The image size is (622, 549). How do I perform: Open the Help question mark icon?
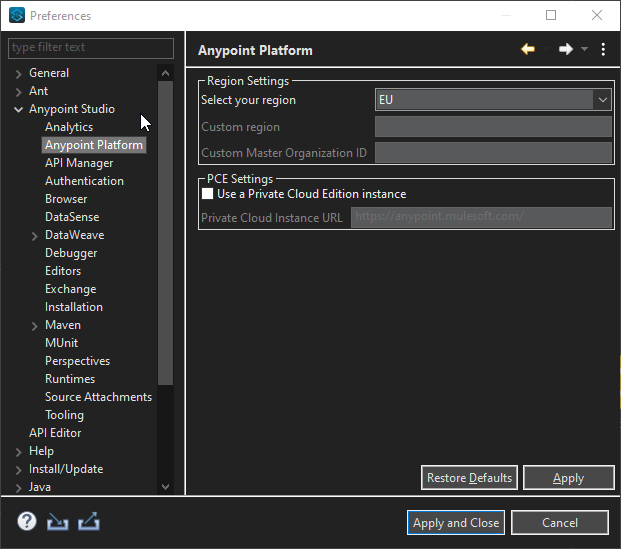(x=27, y=522)
